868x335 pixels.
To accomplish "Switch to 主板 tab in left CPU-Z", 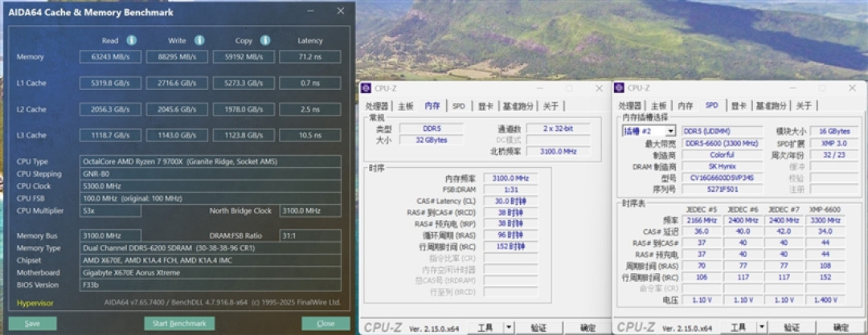I will click(x=406, y=106).
